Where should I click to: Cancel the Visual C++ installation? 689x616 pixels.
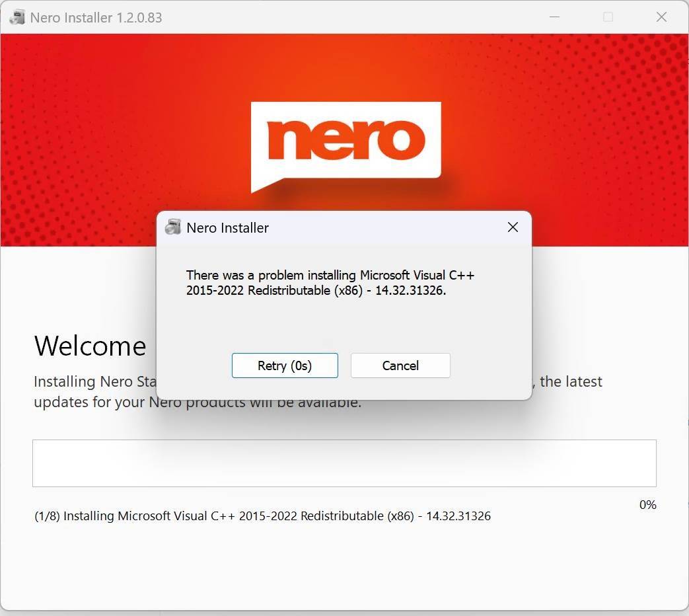[400, 366]
